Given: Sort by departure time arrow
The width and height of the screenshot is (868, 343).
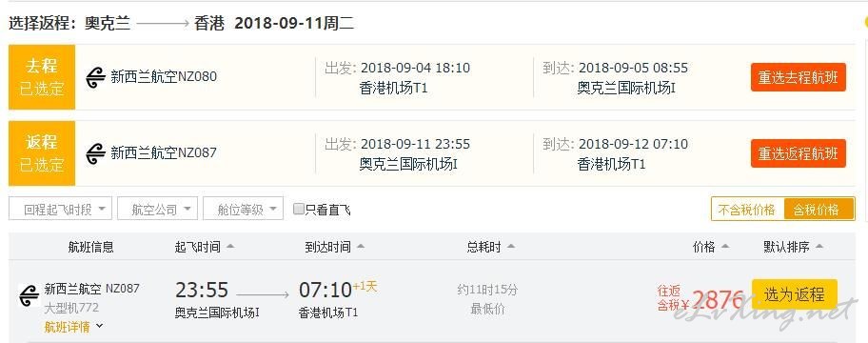Looking at the screenshot, I should (229, 247).
